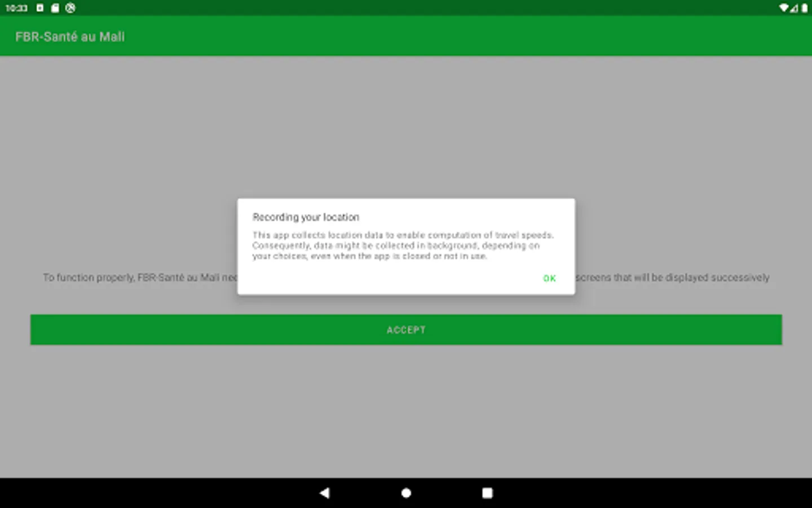The width and height of the screenshot is (812, 508).
Task: Tap the SD card status icon
Action: [55, 8]
